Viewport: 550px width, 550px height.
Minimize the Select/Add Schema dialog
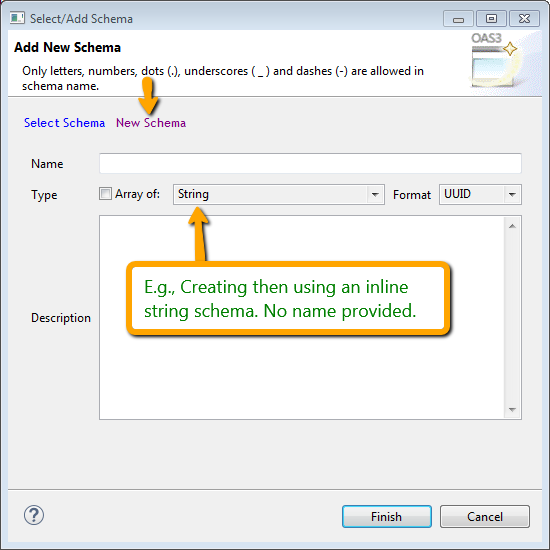click(x=458, y=19)
